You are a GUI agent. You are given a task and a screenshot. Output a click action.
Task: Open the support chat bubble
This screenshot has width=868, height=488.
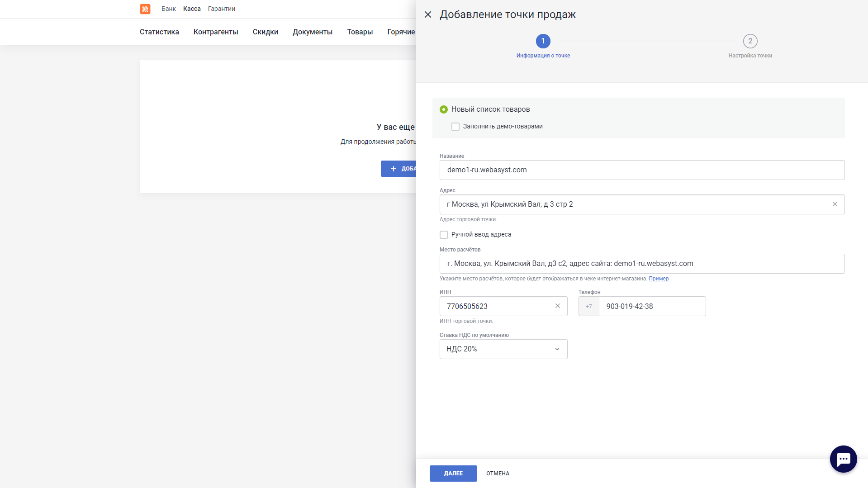tap(843, 459)
